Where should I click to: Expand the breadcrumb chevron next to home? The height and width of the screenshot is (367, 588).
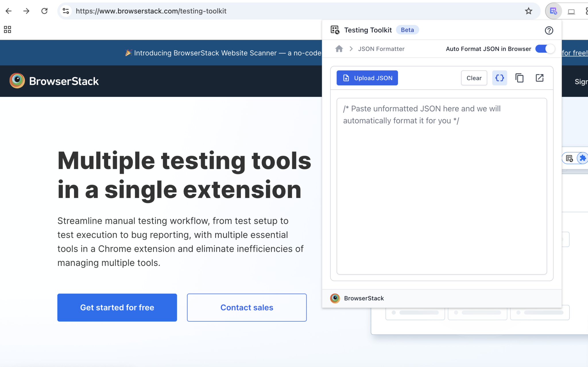351,49
